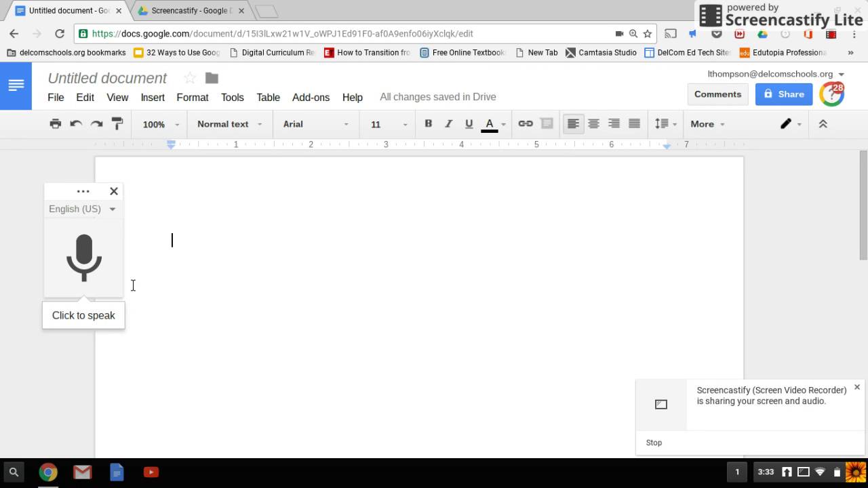This screenshot has width=868, height=488.
Task: Select the Paint format roller icon
Action: click(117, 124)
